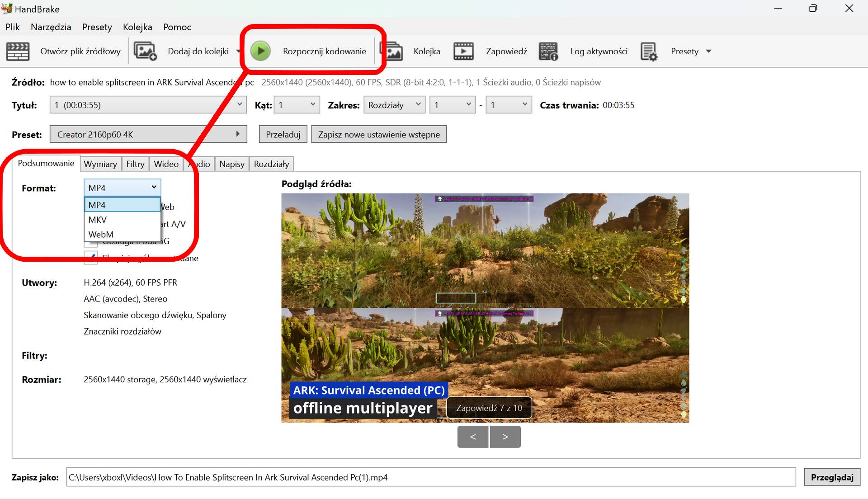This screenshot has height=499, width=868.
Task: Click the Open Source film clapper icon
Action: 18,51
